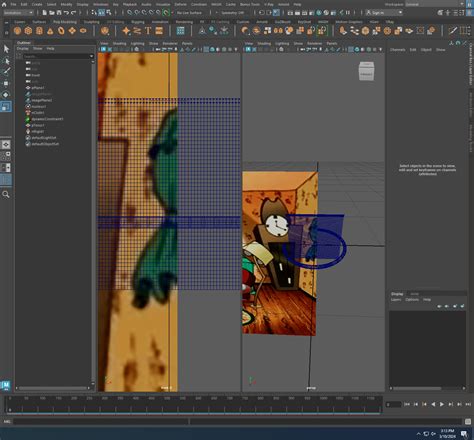Open Windows notification center icon

coord(464,434)
